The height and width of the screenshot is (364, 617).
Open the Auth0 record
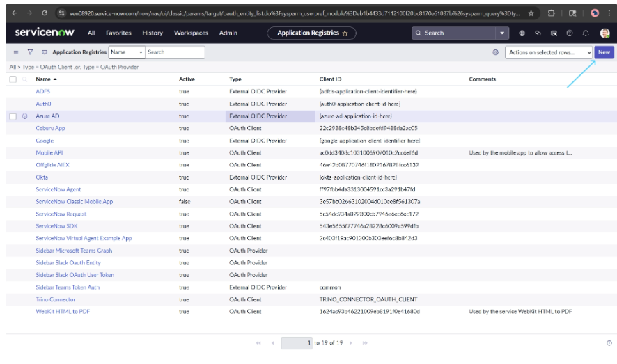click(x=43, y=104)
